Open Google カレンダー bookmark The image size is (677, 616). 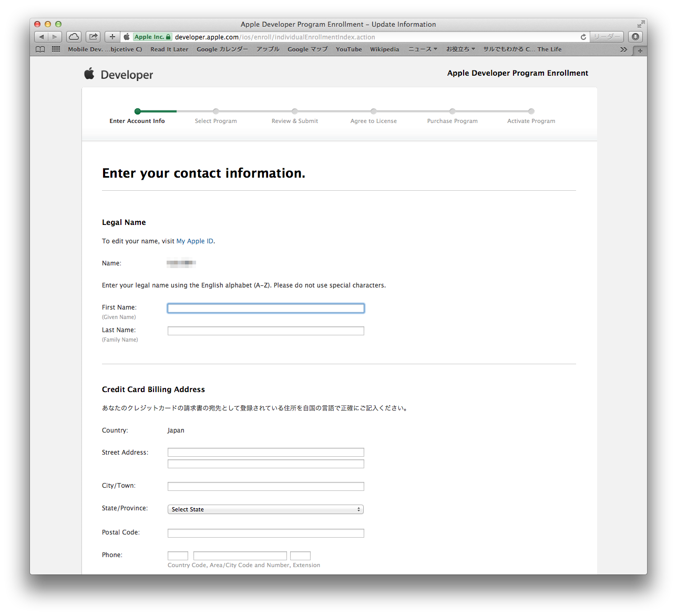[x=222, y=49]
